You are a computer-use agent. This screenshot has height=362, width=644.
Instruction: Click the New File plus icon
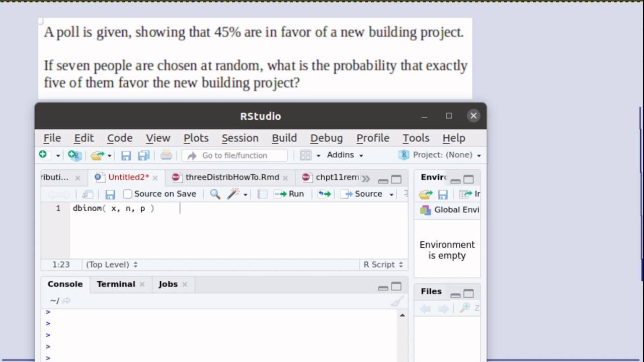(x=43, y=155)
